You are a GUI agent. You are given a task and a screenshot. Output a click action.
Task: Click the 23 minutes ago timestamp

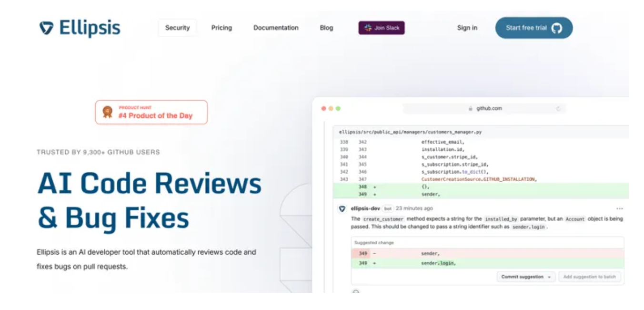[x=414, y=208]
